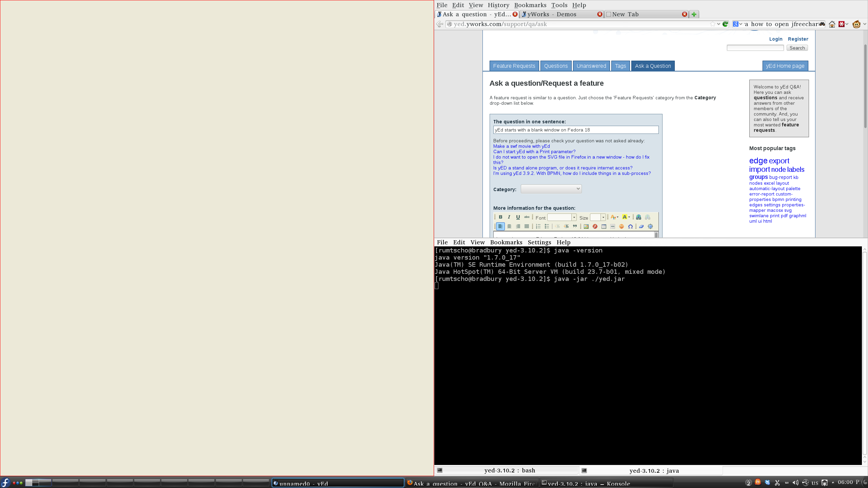Click the question title input field
This screenshot has width=868, height=488.
click(576, 130)
